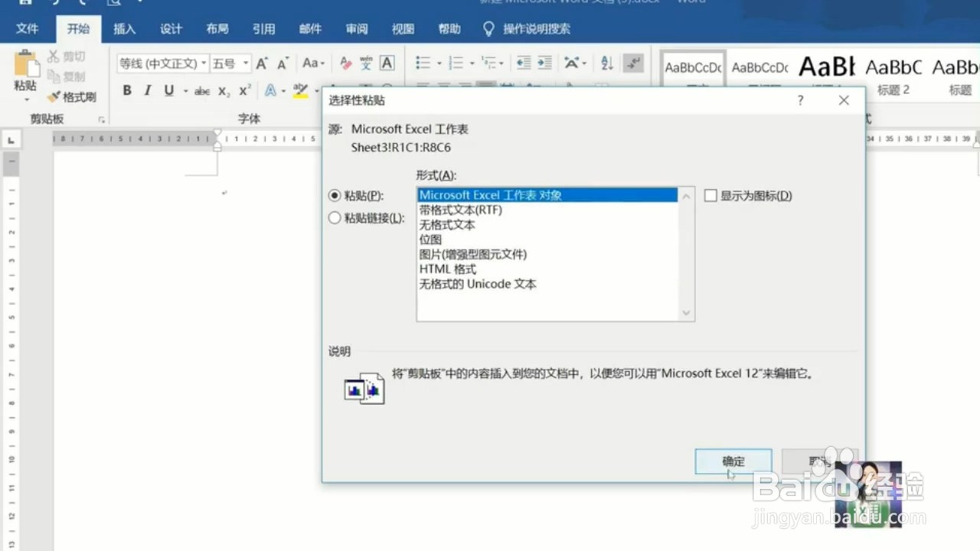980x551 pixels.
Task: Sort with the A-Z sort icon
Action: [x=607, y=64]
